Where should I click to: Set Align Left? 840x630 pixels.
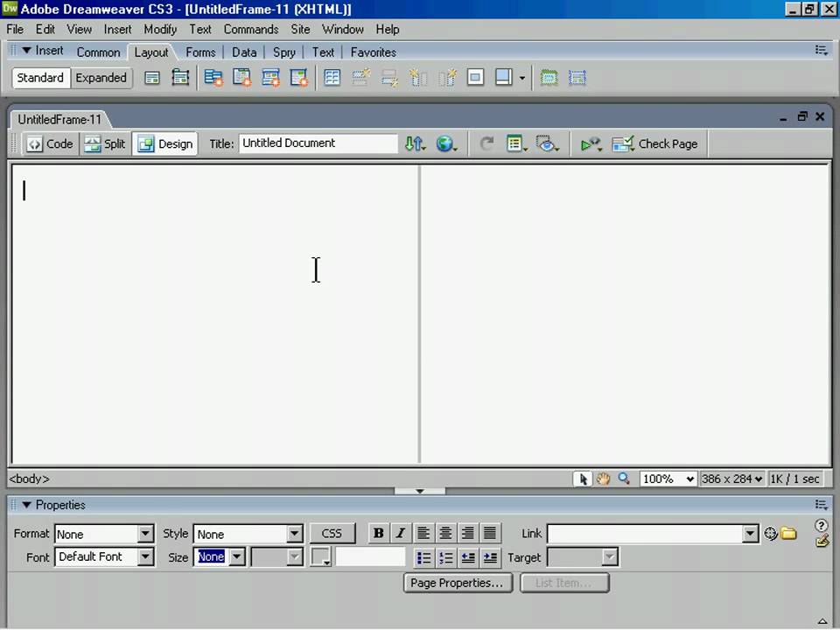423,533
